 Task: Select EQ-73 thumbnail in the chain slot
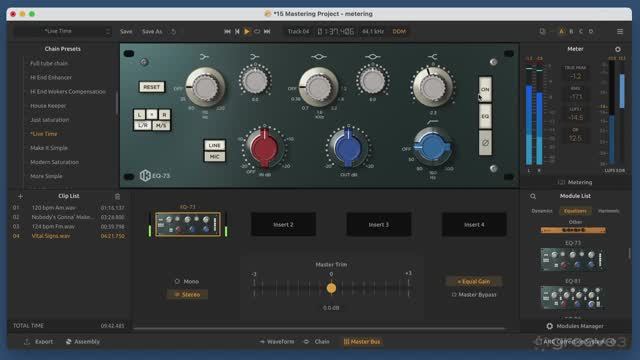click(188, 224)
